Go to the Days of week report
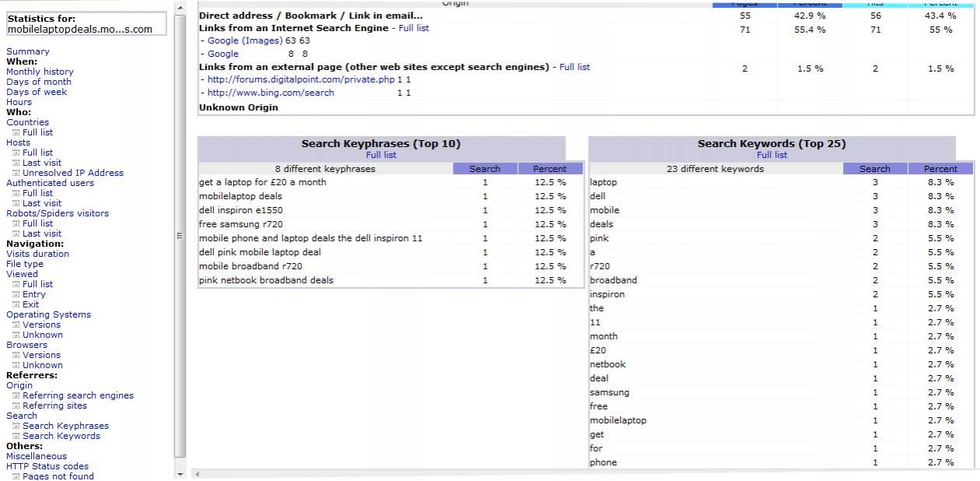This screenshot has height=481, width=980. (x=37, y=92)
